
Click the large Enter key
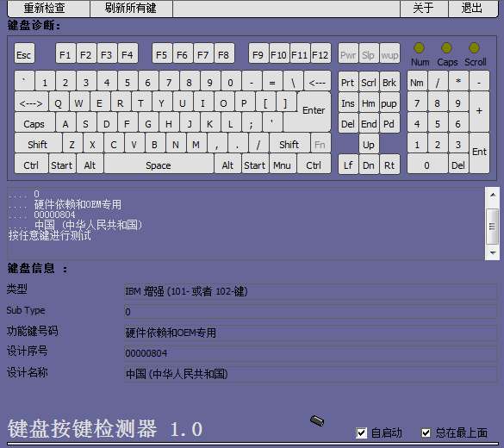pos(314,111)
